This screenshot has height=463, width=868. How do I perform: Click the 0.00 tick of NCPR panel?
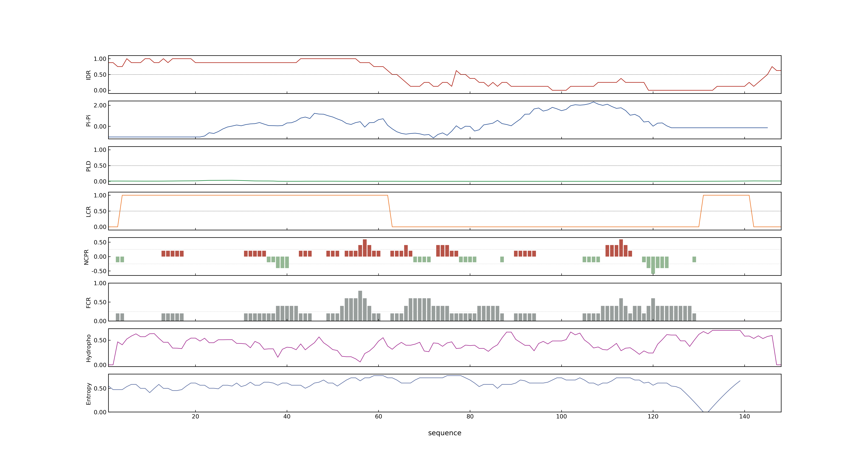(100, 257)
